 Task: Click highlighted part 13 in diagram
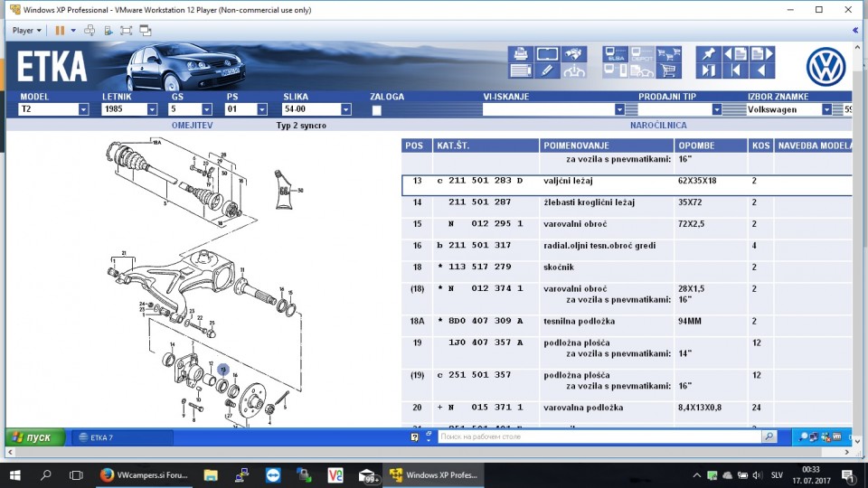[x=223, y=369]
